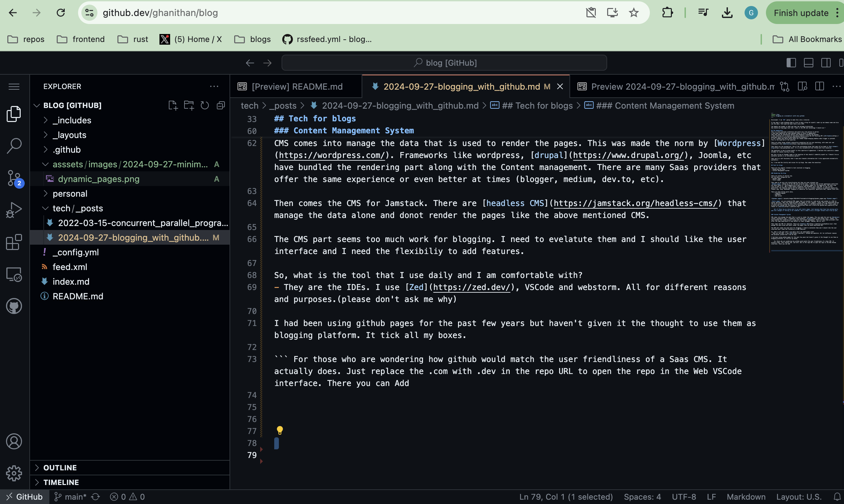Open index.md file

click(x=130, y=282)
